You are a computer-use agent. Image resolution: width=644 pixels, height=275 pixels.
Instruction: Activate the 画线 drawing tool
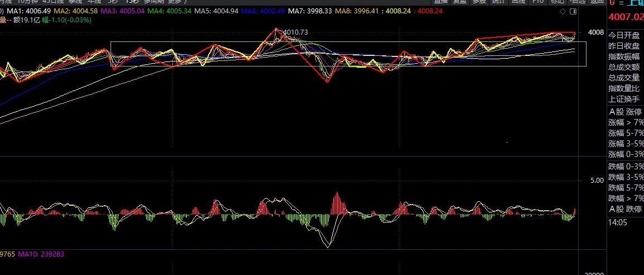pos(518,2)
